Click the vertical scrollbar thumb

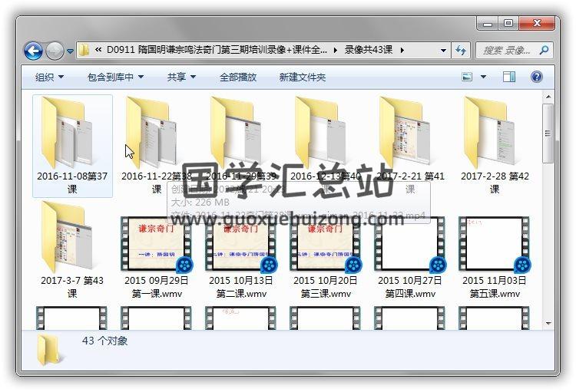(x=548, y=133)
